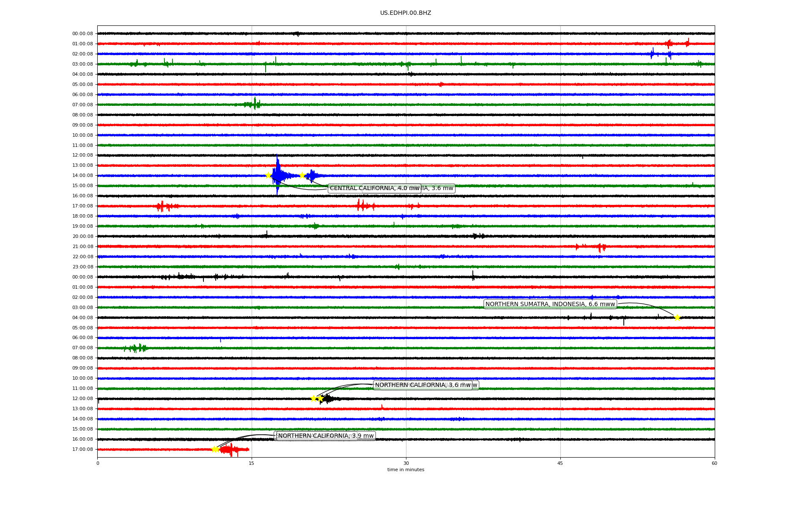Click yellow star on bottom red 17:00:08 trace
The width and height of the screenshot is (812, 508).
215,449
